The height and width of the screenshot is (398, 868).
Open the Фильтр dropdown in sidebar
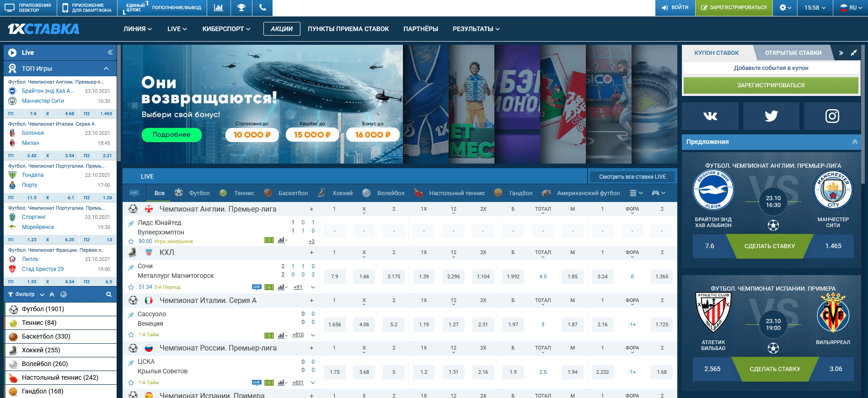[26, 294]
